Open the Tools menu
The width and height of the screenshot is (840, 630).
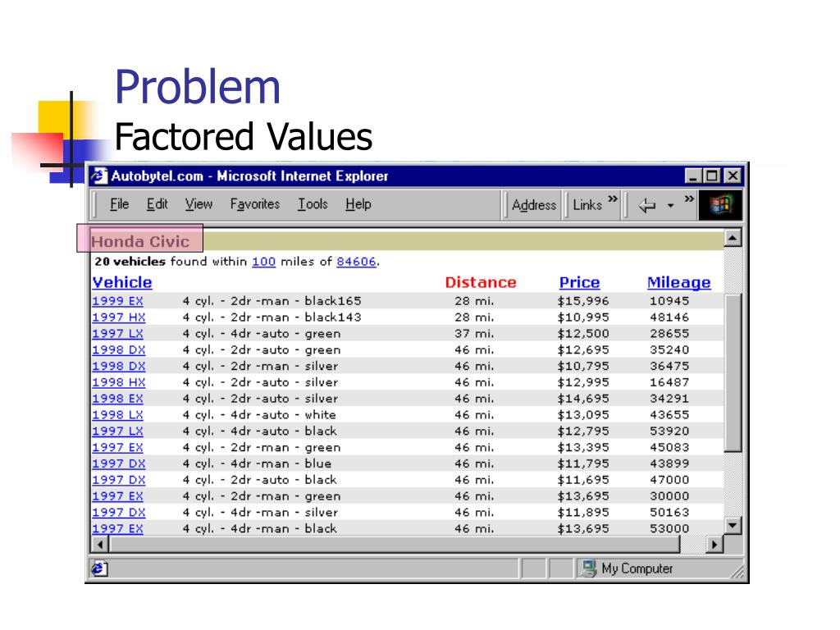313,204
